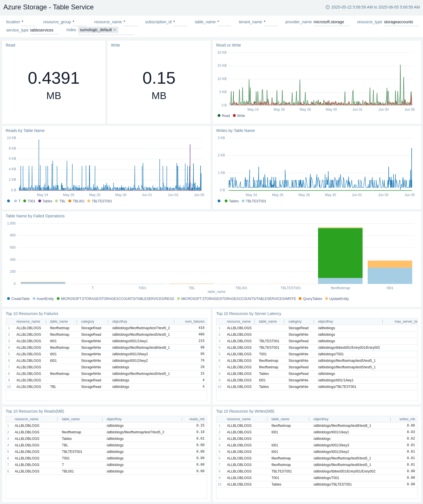Sort Writes(MB) table by writes_mb header
This screenshot has width=423, height=504.
click(407, 419)
